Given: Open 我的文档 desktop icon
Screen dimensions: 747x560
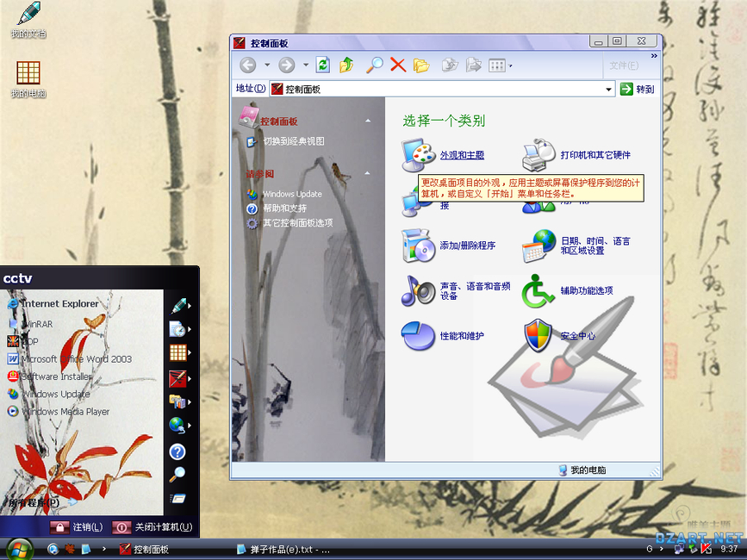Looking at the screenshot, I should [x=28, y=20].
